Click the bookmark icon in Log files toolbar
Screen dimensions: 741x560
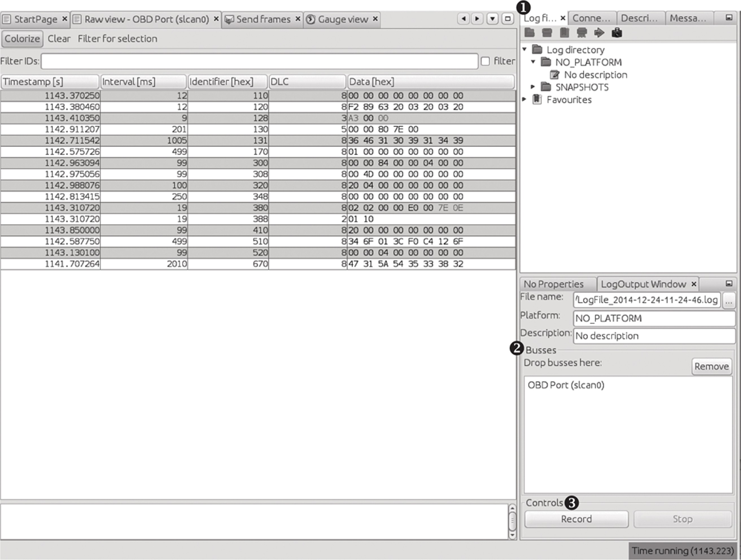[565, 33]
